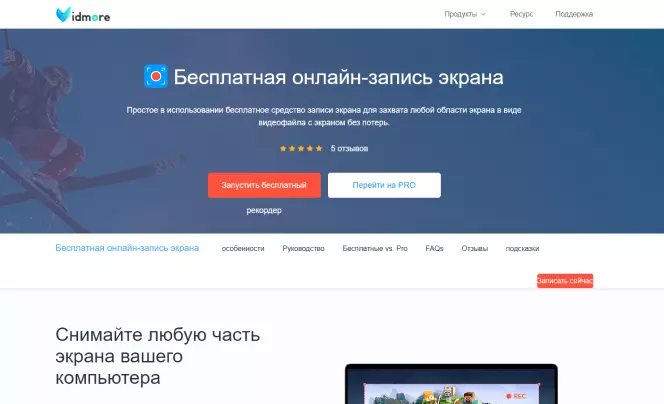Open the Продукты menu
This screenshot has width=664, height=404.
coord(461,14)
